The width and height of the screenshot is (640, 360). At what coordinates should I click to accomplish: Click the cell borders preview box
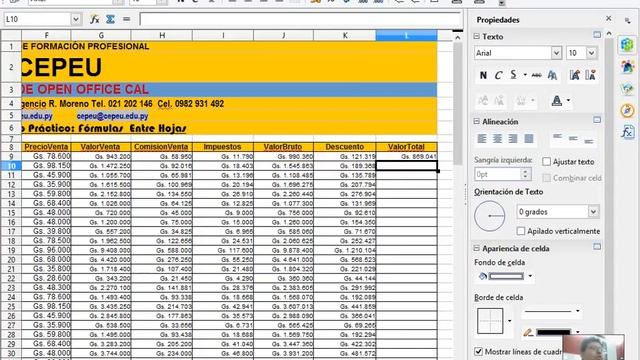(x=490, y=321)
